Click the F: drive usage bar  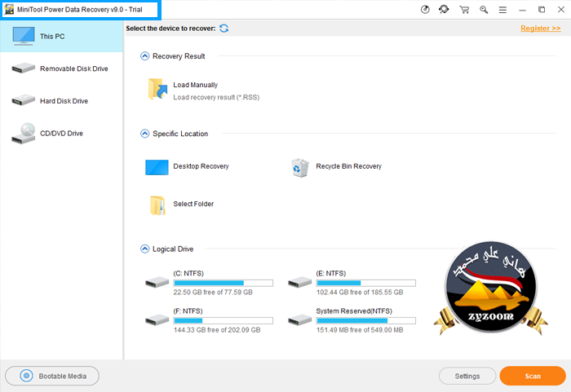point(224,320)
